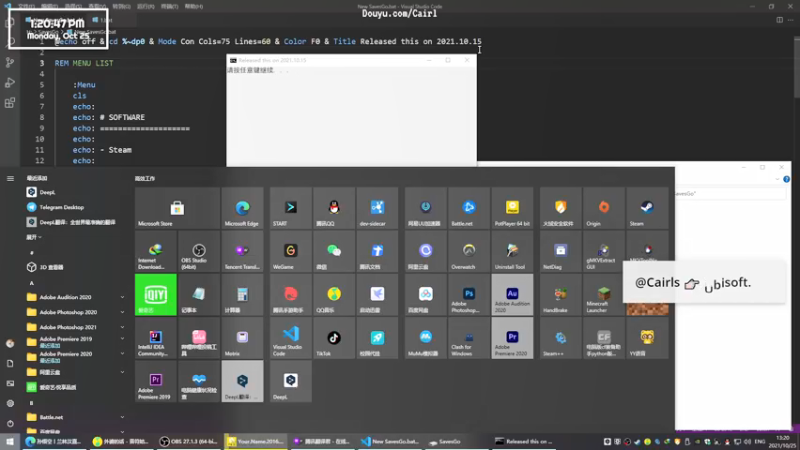Launch Origin tile
The image size is (800, 450).
[604, 208]
